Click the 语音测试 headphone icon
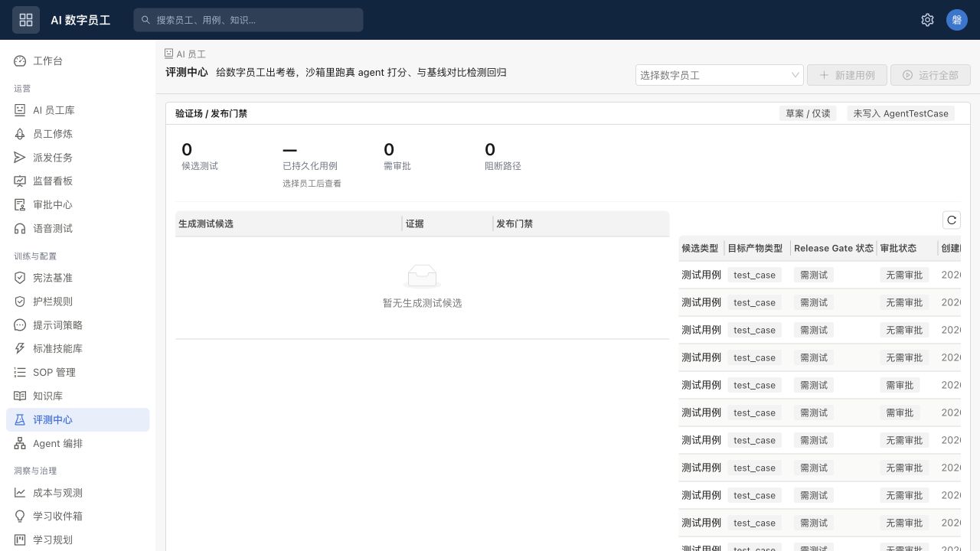This screenshot has width=980, height=551. [x=20, y=229]
